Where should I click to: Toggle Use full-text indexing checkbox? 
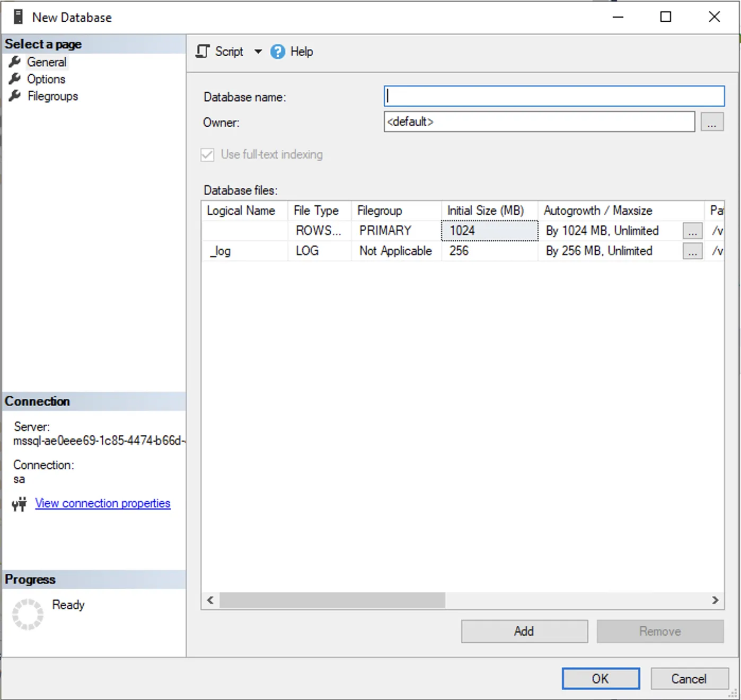click(x=208, y=154)
